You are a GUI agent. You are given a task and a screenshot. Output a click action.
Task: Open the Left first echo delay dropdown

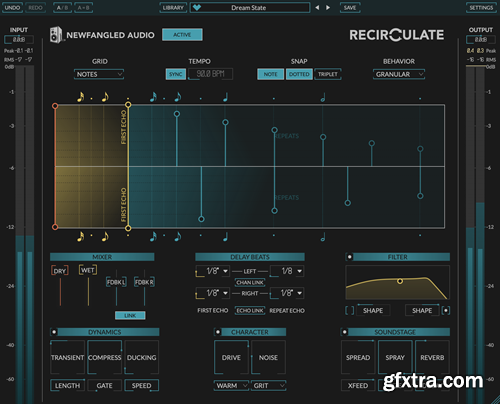213,271
